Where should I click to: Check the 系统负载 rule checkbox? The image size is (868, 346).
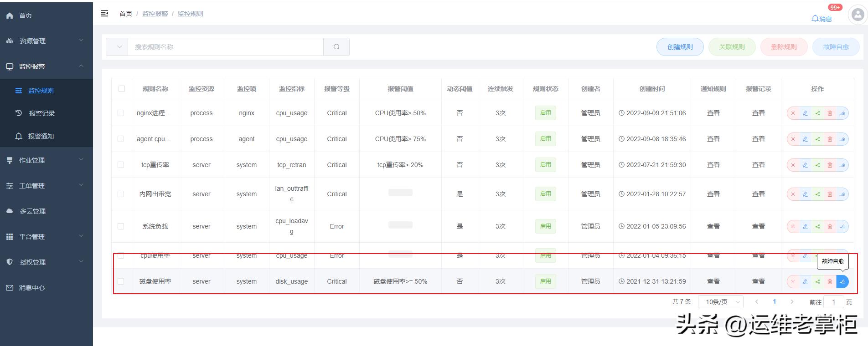pyautogui.click(x=121, y=226)
